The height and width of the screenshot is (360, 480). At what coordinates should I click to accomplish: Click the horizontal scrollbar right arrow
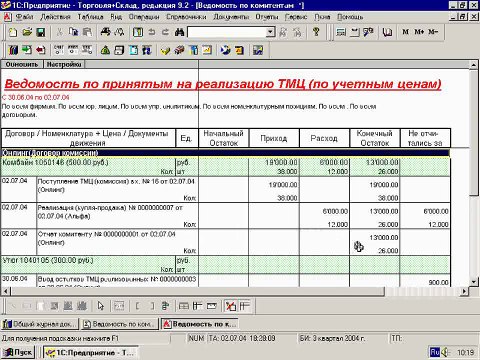point(464,291)
